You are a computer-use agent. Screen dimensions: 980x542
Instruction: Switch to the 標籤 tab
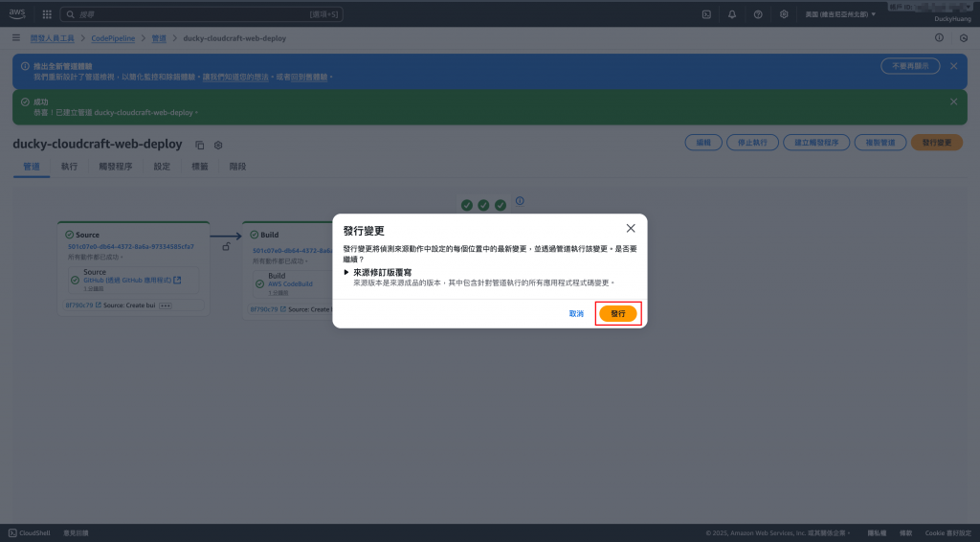(x=200, y=167)
